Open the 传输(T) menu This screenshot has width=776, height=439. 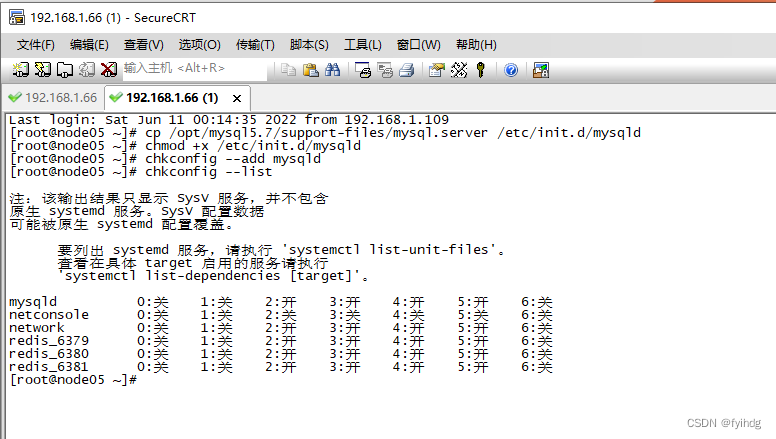[255, 45]
